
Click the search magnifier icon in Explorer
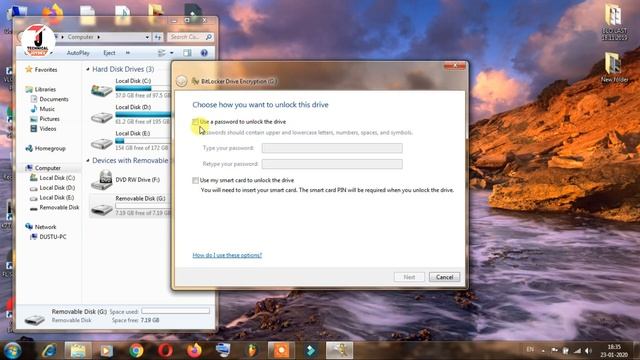coord(209,37)
